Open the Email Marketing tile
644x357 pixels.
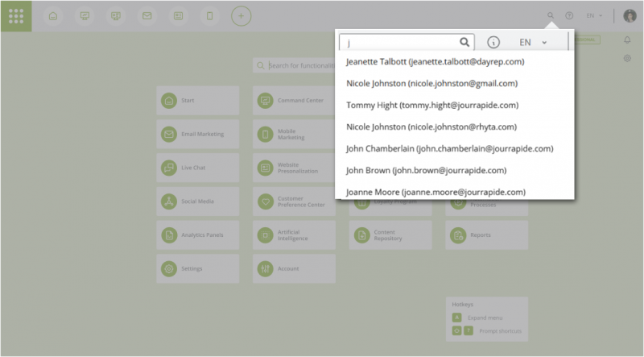[x=198, y=134]
